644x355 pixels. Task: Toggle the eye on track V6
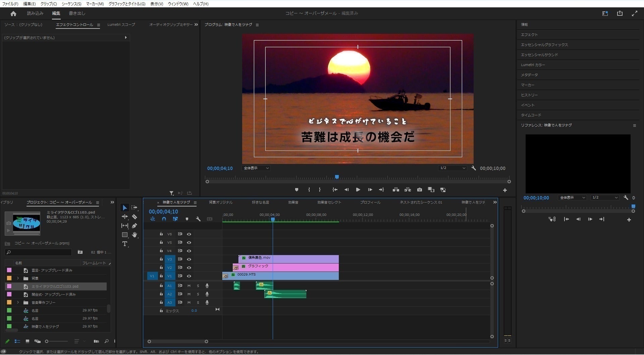point(189,234)
